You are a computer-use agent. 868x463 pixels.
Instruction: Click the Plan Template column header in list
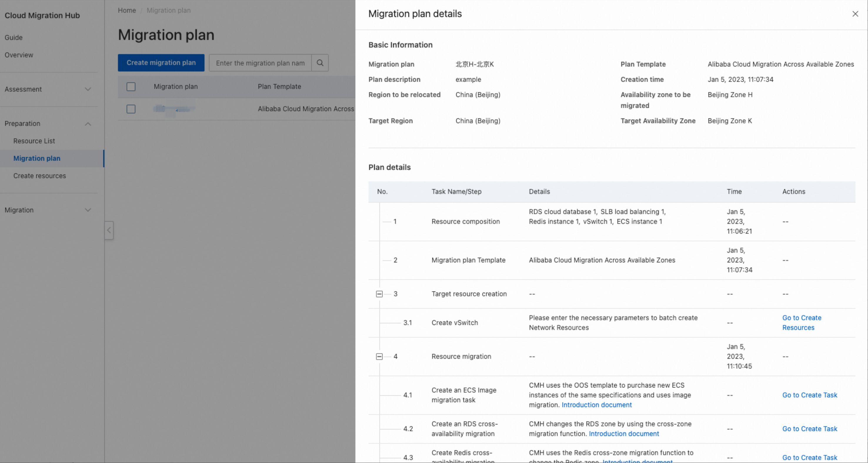[x=279, y=87]
